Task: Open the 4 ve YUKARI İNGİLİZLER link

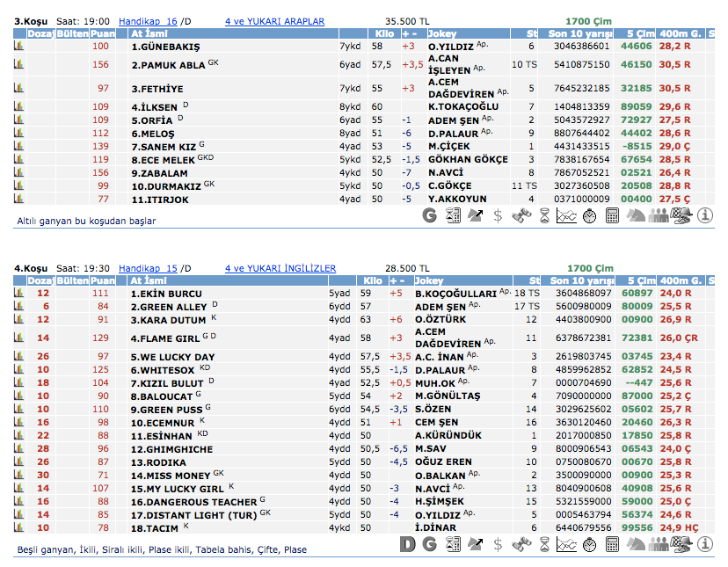Action: coord(280,268)
